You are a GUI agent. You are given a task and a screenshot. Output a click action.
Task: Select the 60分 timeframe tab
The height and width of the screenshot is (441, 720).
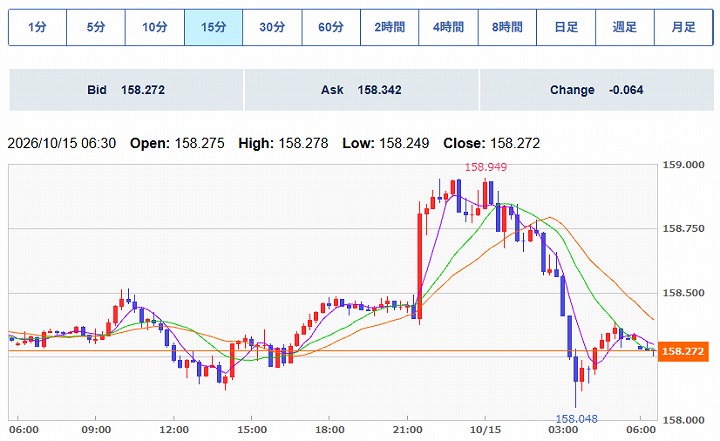(x=331, y=27)
